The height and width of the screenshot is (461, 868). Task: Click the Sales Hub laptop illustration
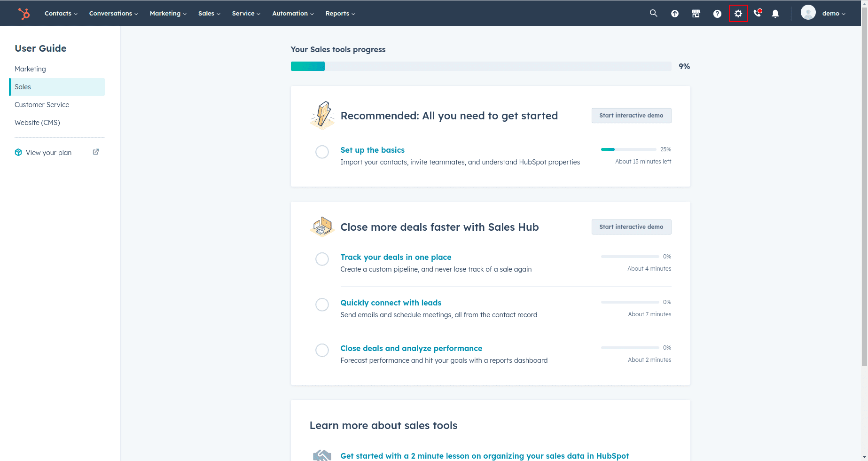322,227
